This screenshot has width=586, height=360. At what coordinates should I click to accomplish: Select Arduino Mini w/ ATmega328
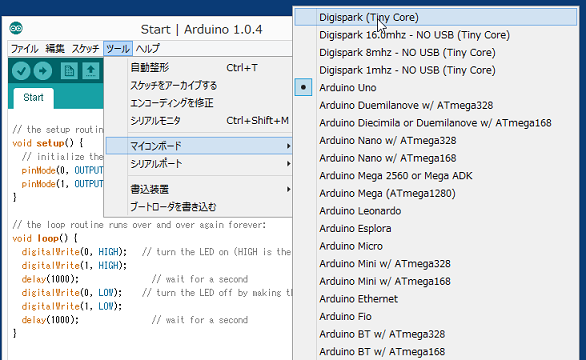pyautogui.click(x=435, y=264)
